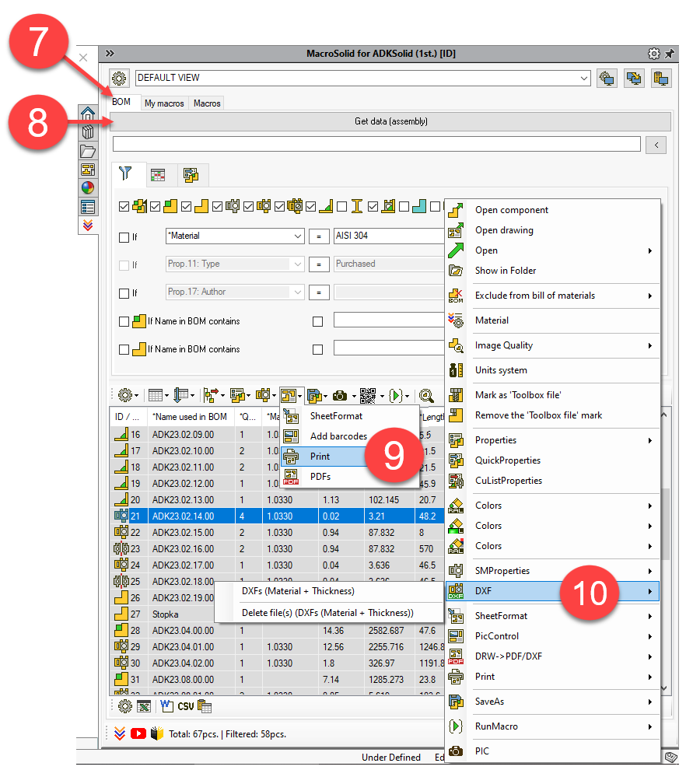Click the list icon in left sidebar
The width and height of the screenshot is (693, 784).
point(88,207)
